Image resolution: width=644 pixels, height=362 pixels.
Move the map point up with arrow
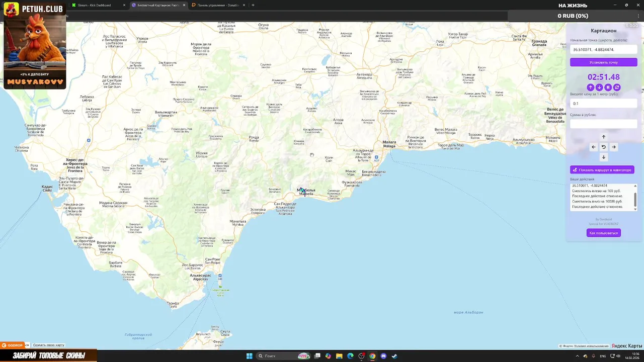604,137
